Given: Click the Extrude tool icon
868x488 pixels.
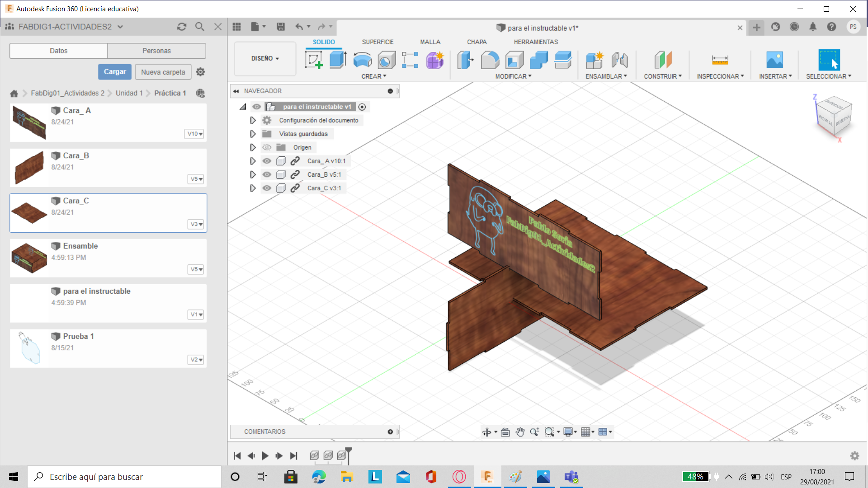Looking at the screenshot, I should pyautogui.click(x=338, y=60).
